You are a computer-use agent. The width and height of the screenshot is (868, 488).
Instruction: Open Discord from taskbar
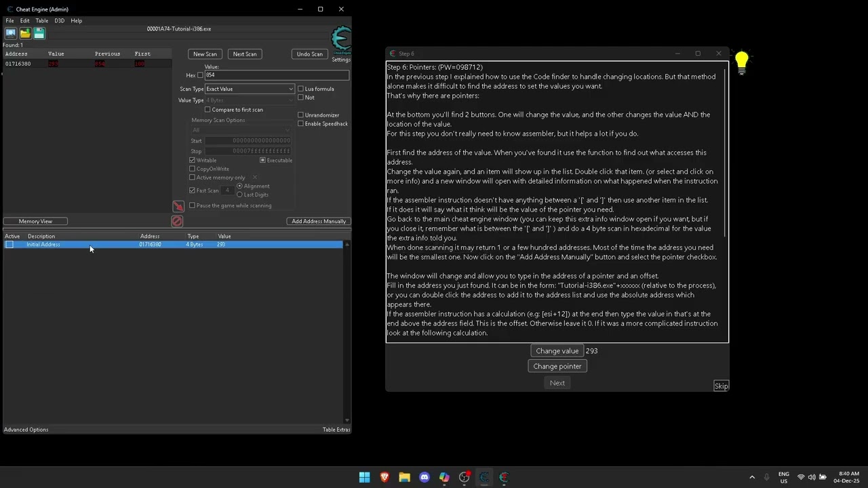coord(425,477)
